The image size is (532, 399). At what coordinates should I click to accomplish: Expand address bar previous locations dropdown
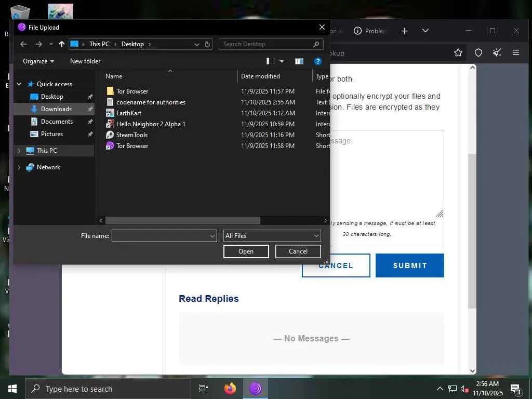[197, 45]
